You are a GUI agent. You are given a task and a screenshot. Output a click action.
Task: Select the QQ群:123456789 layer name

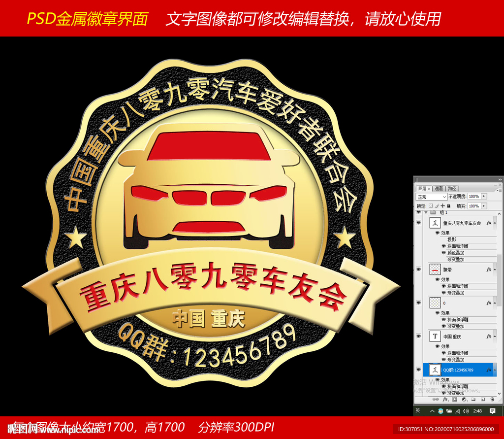[x=458, y=370]
